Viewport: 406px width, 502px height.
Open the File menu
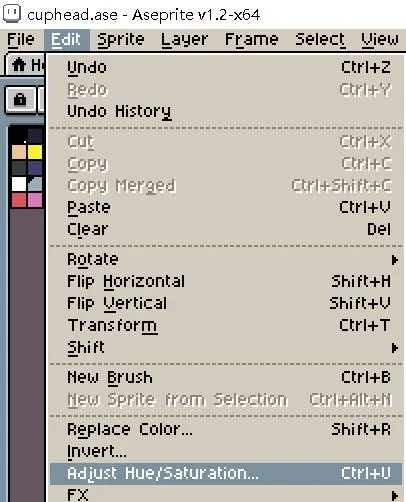21,40
